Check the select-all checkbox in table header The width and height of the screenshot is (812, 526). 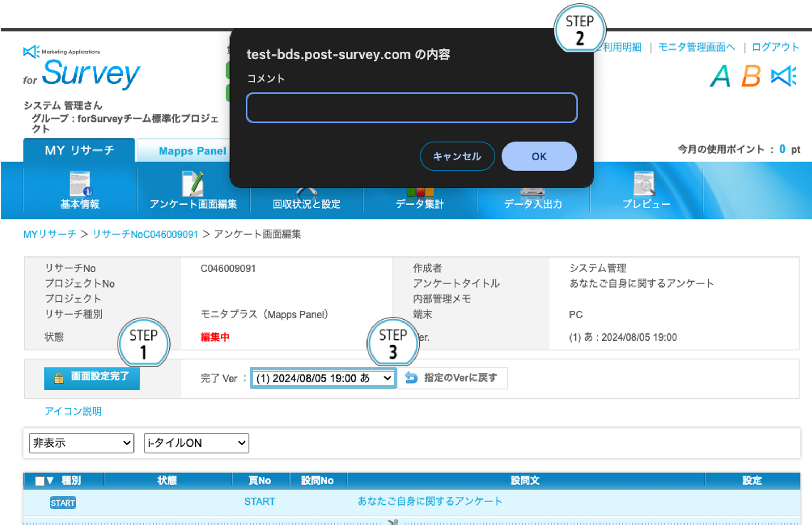pyautogui.click(x=40, y=480)
